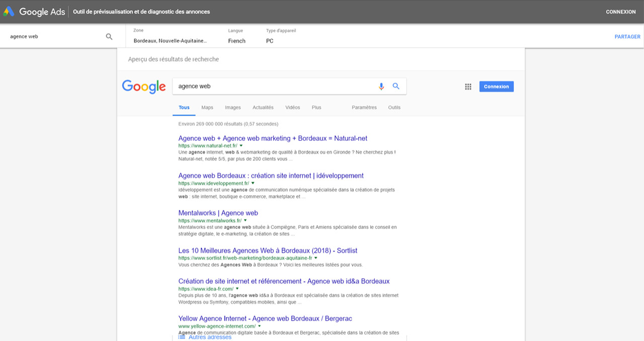Click the Google Ads logo icon
The image size is (644, 341).
[9, 12]
